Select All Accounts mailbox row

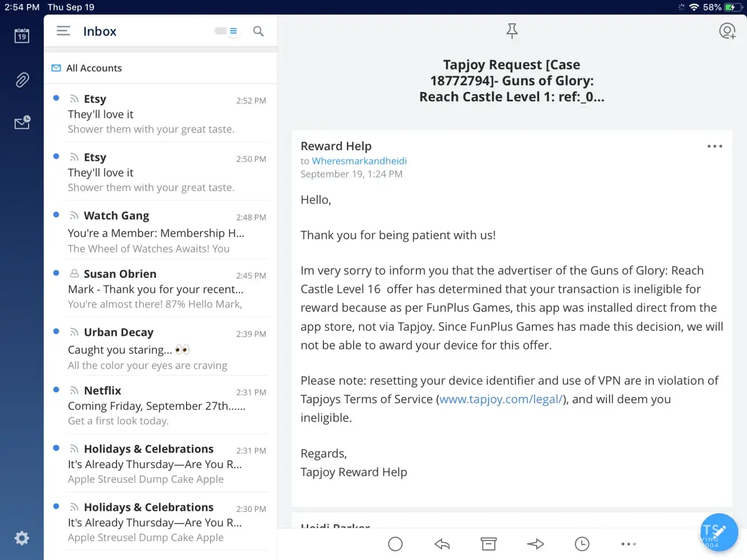click(160, 68)
